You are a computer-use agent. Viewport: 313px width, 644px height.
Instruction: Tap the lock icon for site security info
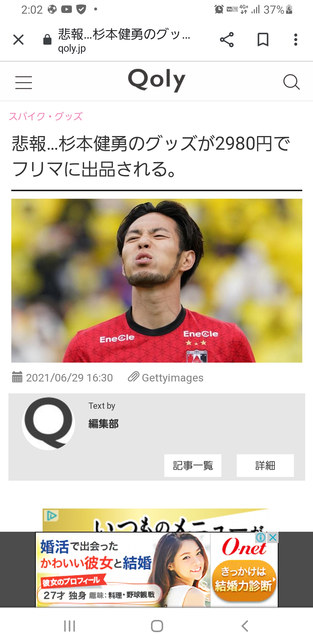(x=47, y=39)
